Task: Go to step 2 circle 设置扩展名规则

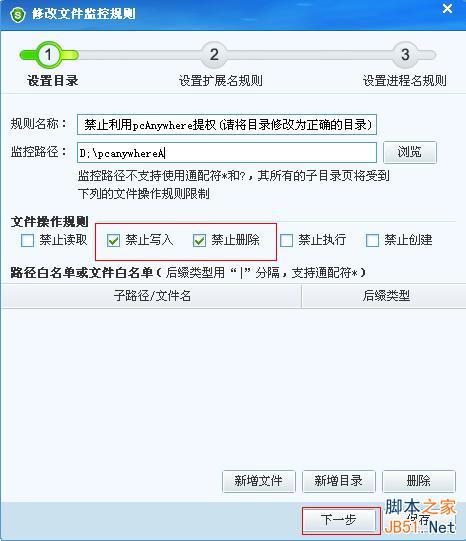Action: (x=214, y=55)
